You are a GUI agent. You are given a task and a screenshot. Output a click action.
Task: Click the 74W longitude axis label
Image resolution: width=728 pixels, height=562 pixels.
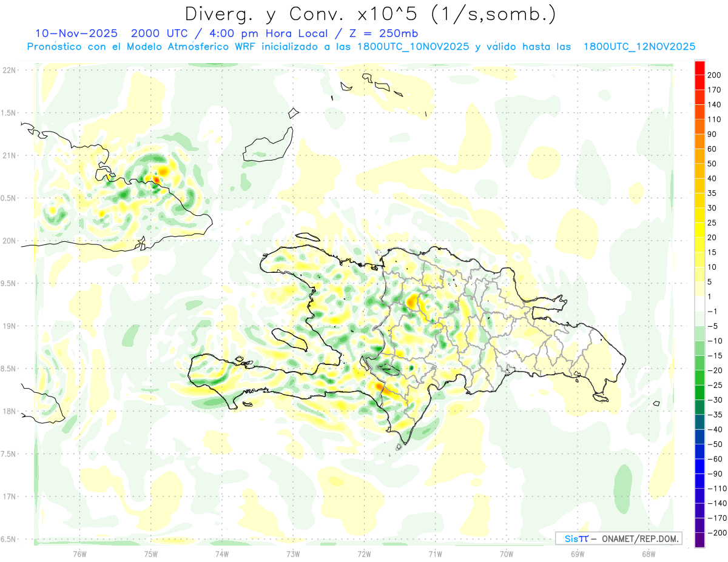coord(221,554)
